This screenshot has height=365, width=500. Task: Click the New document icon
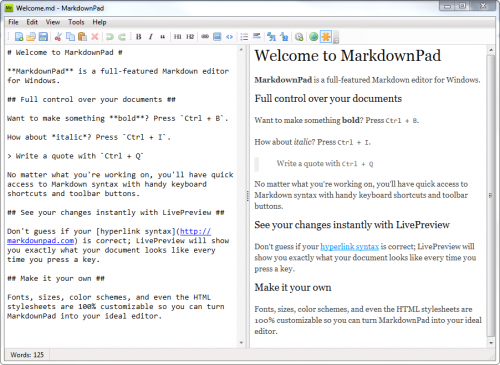pos(19,37)
